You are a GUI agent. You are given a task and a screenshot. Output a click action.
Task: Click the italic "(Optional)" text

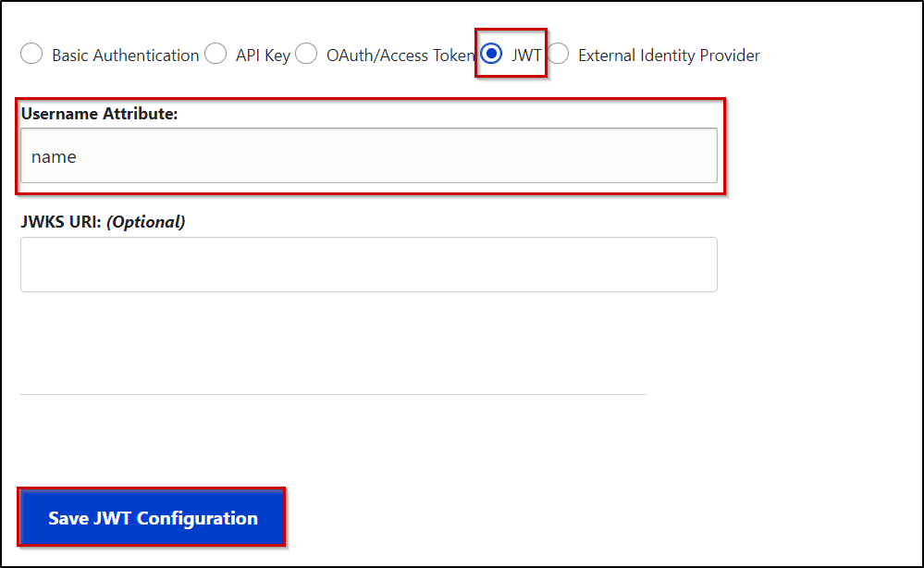pos(146,222)
